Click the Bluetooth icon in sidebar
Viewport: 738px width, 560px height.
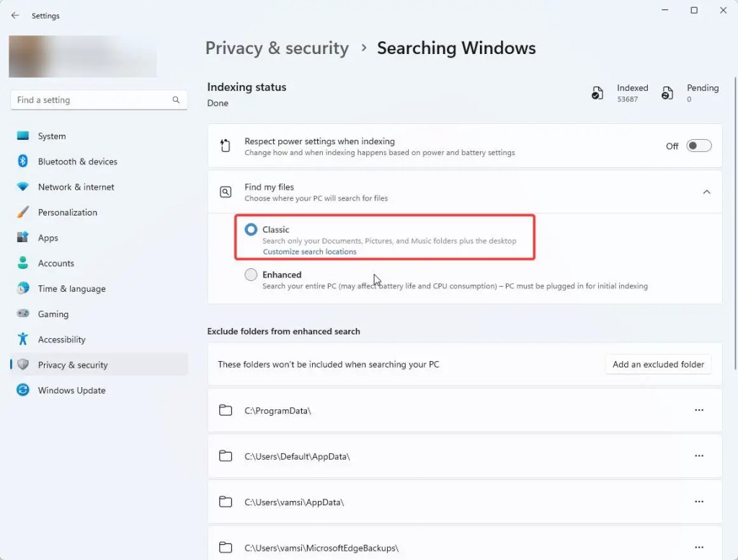[x=22, y=161]
